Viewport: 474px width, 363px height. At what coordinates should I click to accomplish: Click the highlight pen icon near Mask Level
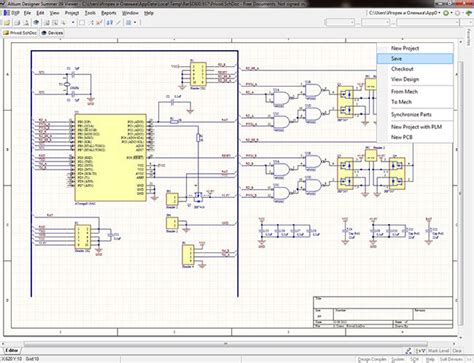click(409, 351)
